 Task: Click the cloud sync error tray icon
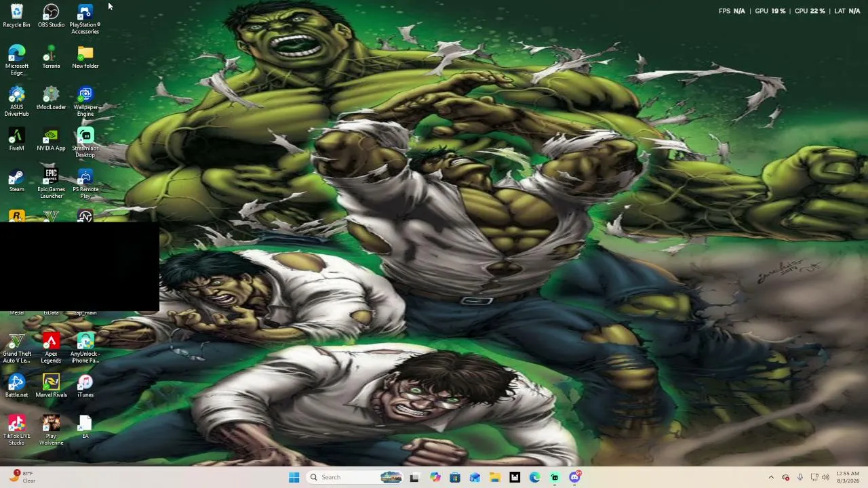coord(786,477)
